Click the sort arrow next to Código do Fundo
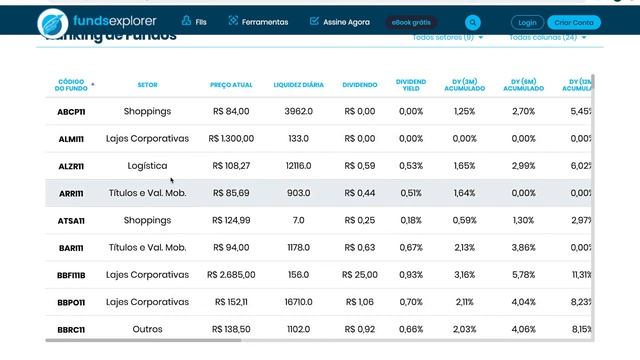The height and width of the screenshot is (360, 640). (x=93, y=84)
